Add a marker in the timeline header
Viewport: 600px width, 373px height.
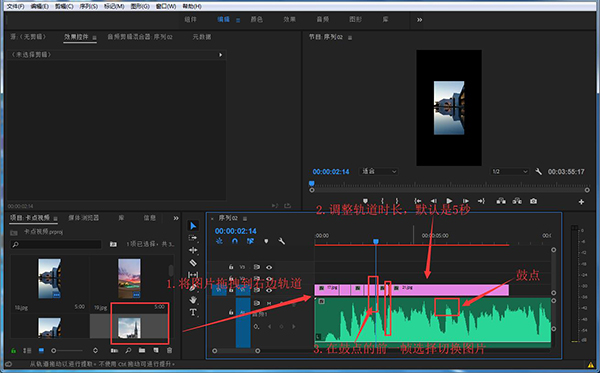click(x=266, y=241)
